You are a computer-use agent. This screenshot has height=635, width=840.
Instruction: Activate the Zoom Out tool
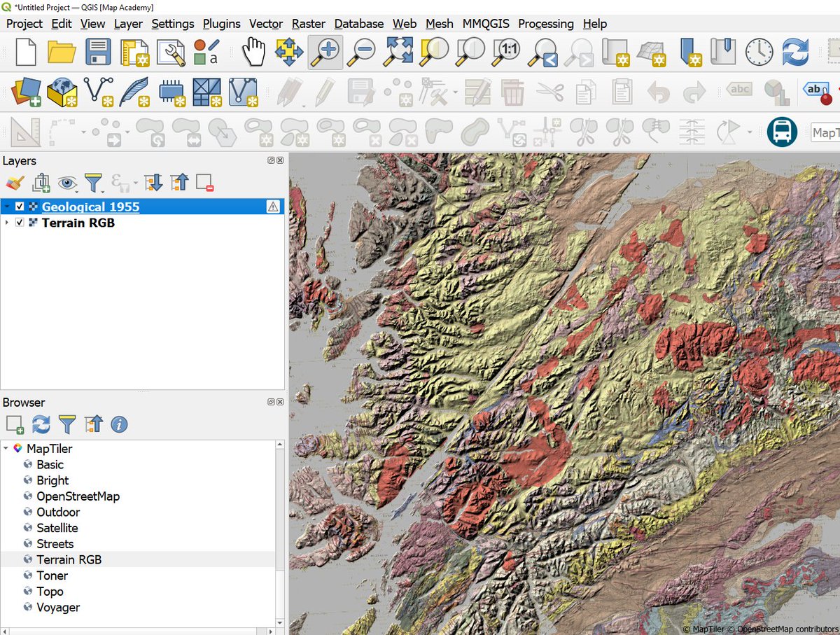[x=360, y=51]
